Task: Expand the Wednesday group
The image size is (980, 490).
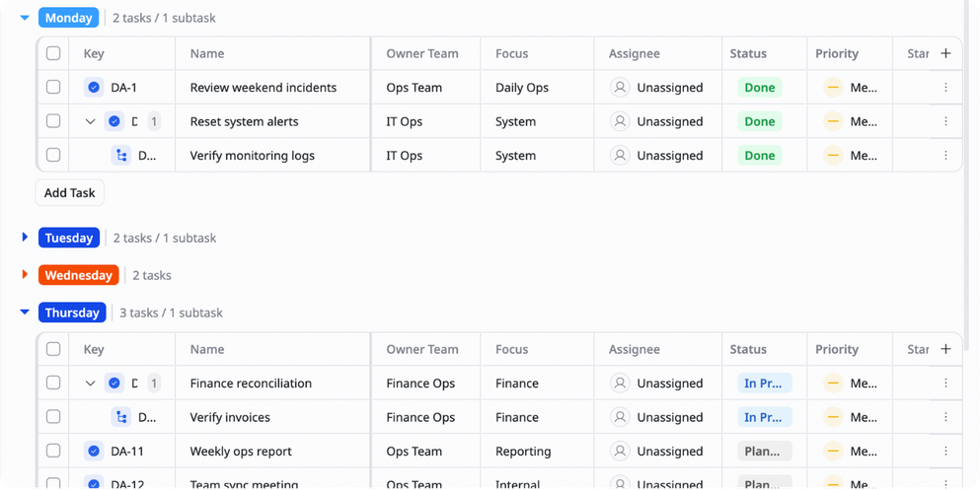Action: click(x=25, y=275)
